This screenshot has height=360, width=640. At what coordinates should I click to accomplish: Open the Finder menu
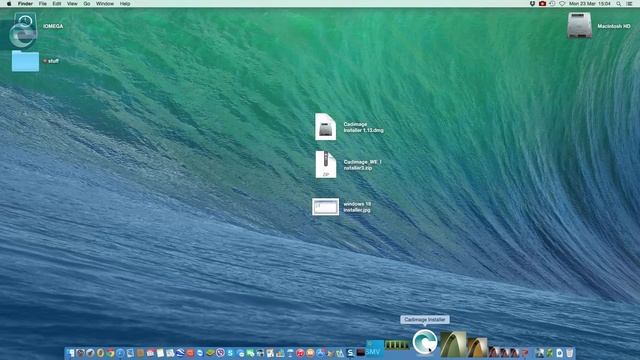(x=25, y=4)
